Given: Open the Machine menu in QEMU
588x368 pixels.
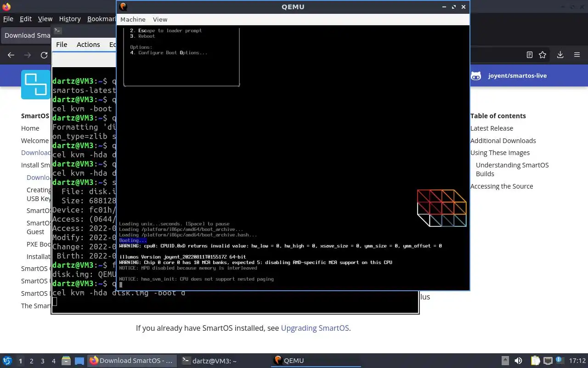Looking at the screenshot, I should 133,19.
